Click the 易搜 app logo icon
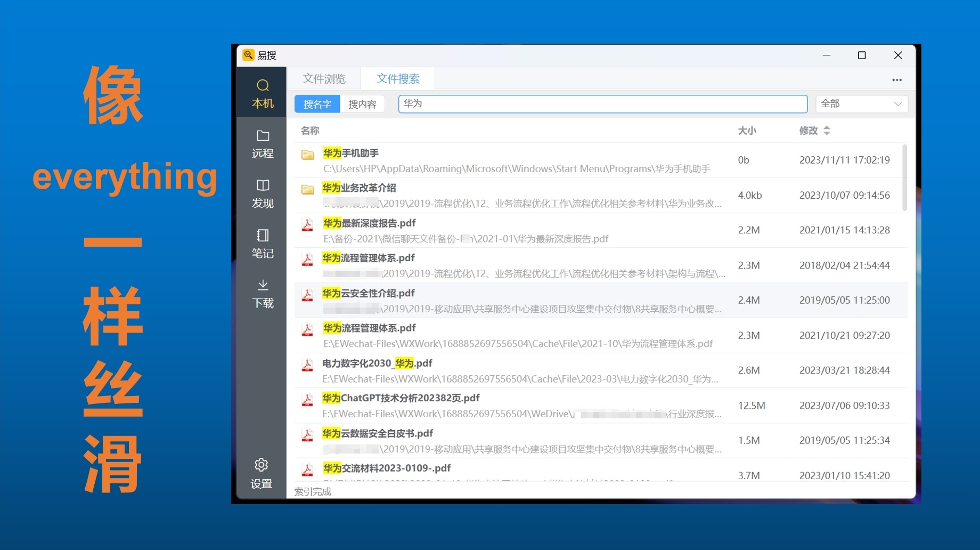The height and width of the screenshot is (550, 980). click(x=248, y=55)
